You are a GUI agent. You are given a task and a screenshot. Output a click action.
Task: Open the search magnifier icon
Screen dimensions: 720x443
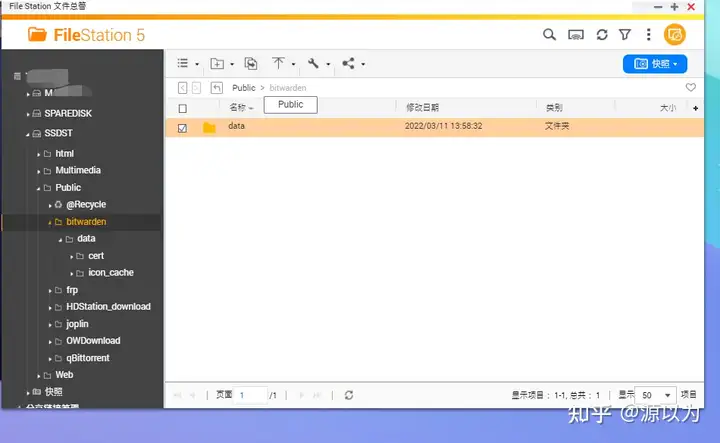click(549, 35)
